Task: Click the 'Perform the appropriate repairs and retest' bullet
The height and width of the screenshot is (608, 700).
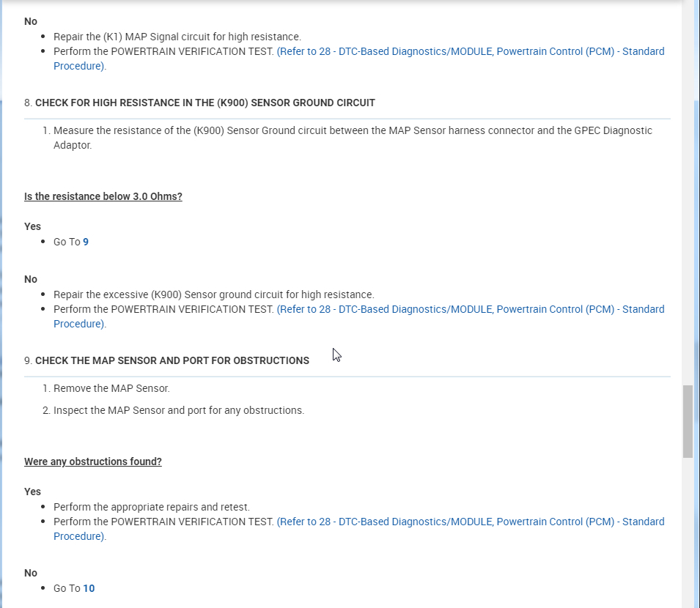Action: (x=151, y=507)
